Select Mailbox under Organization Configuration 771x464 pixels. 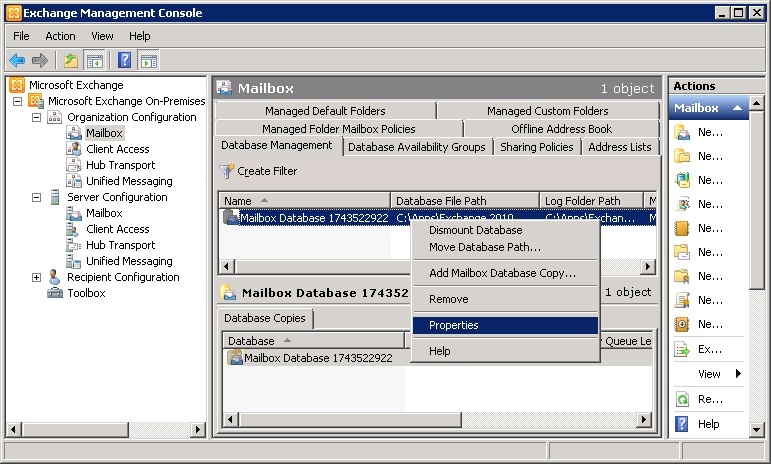point(104,133)
